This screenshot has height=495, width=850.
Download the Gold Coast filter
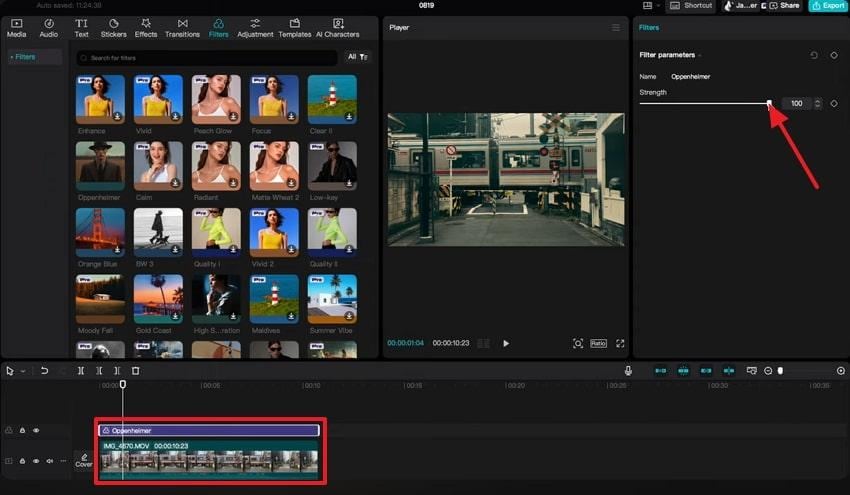(x=175, y=317)
